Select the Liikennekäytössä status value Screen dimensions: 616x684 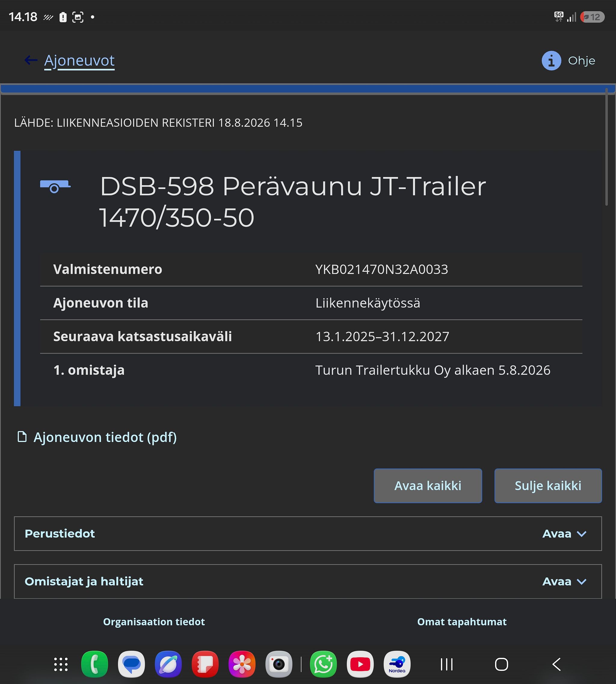368,303
